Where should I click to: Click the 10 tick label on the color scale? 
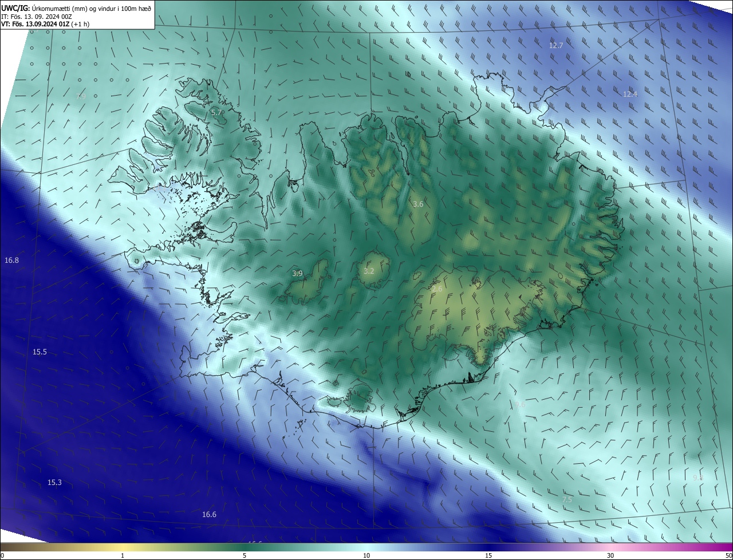pyautogui.click(x=366, y=555)
